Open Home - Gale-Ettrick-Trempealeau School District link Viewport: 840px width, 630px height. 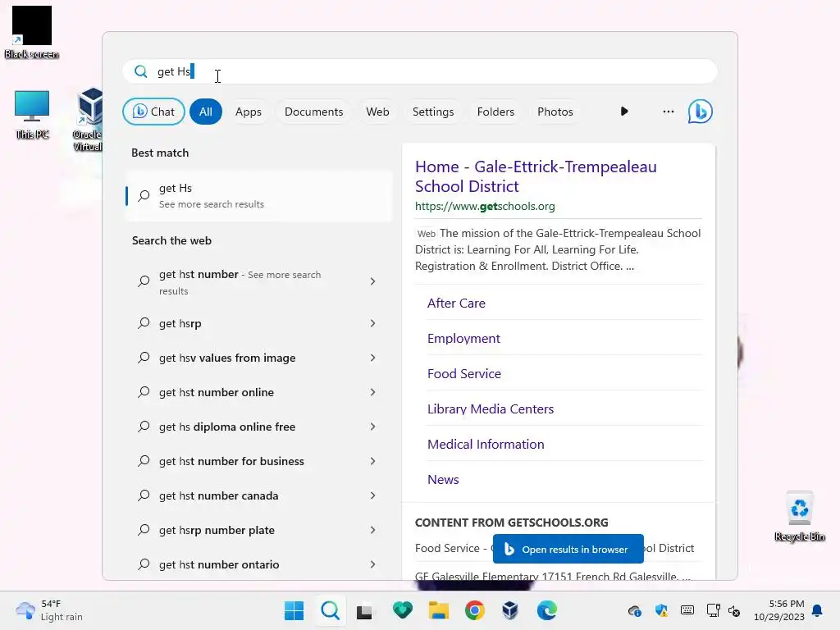pos(536,176)
